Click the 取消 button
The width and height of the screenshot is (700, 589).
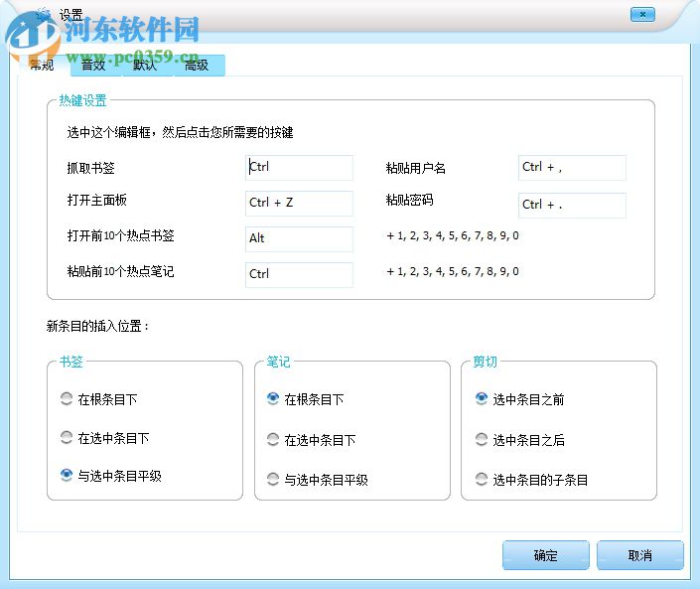coord(639,555)
